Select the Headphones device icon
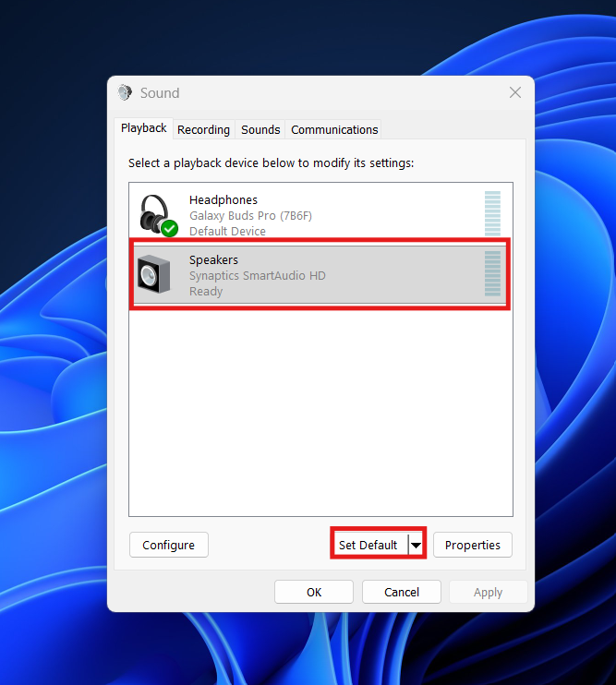616x685 pixels. click(159, 215)
